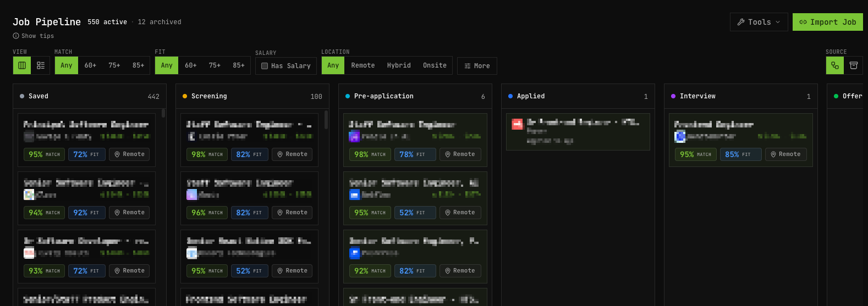868x306 pixels.
Task: Click the 95% MATCH badge in Saved column
Action: point(44,154)
